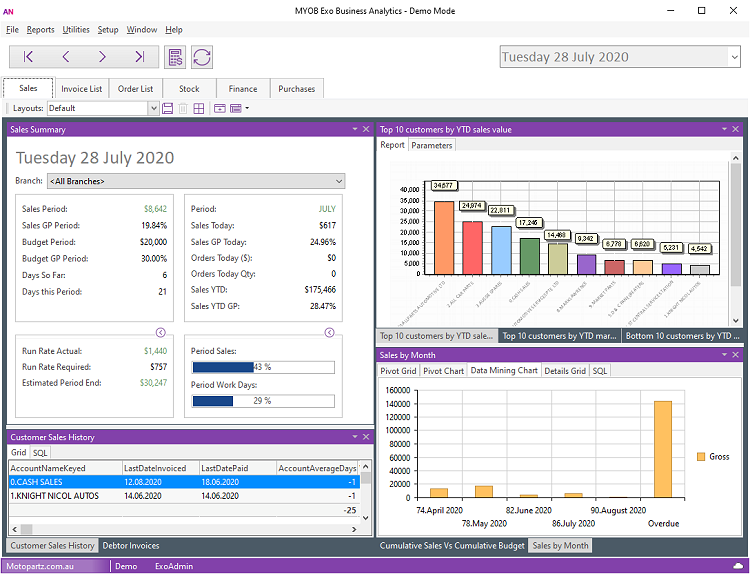Open Top 10 customers panel menu arrow
The width and height of the screenshot is (750, 574).
724,129
